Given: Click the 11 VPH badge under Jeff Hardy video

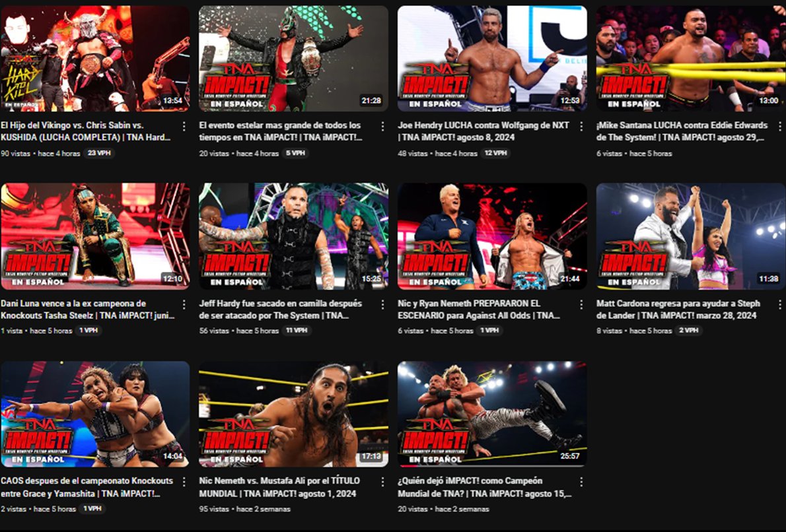Looking at the screenshot, I should 297,330.
